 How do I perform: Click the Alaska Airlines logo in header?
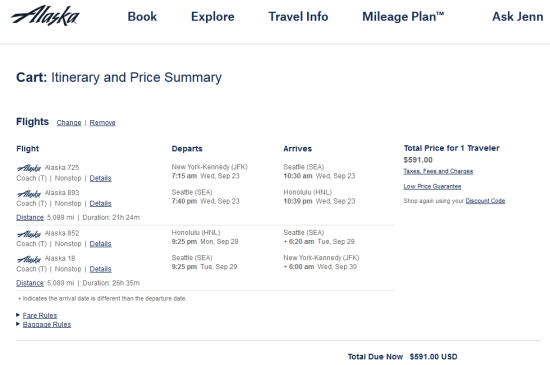pos(45,16)
